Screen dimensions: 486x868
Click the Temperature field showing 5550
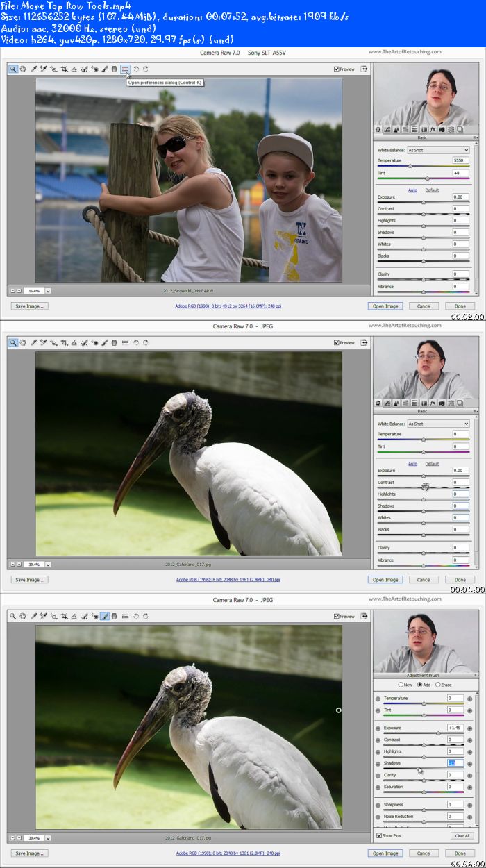(x=461, y=160)
